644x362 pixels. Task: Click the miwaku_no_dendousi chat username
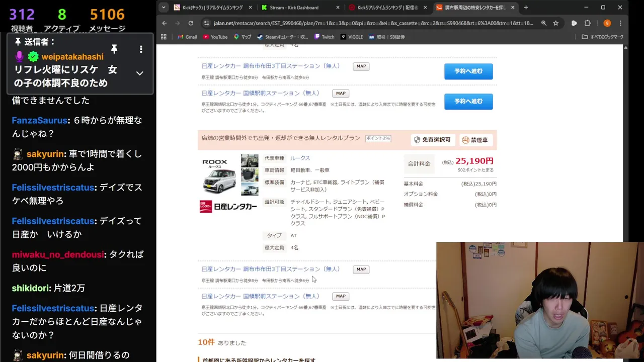(58, 254)
